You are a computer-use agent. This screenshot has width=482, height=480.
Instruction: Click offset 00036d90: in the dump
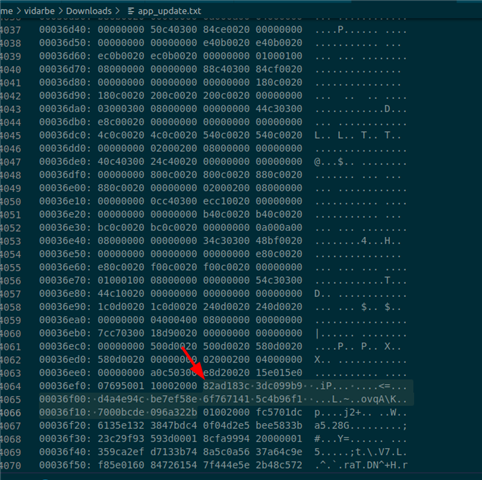point(65,96)
